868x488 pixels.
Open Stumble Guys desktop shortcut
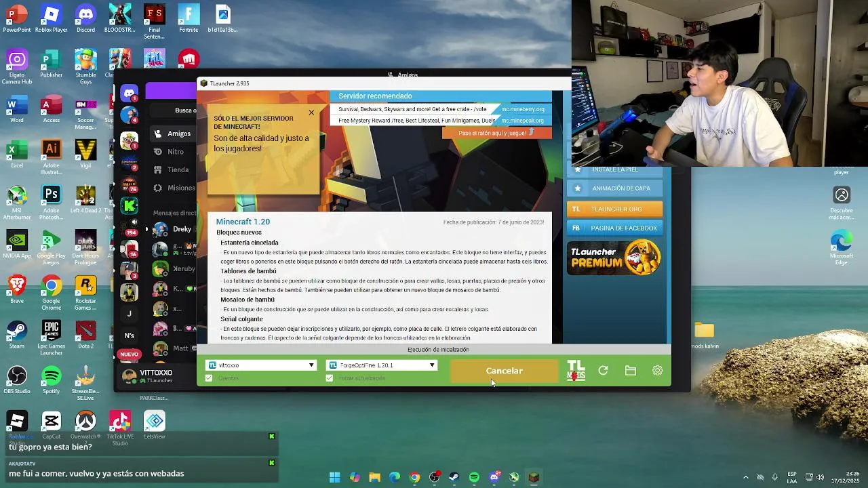click(x=85, y=67)
